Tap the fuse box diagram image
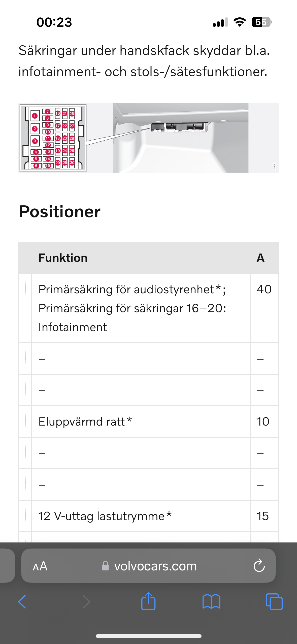This screenshot has width=297, height=644. click(53, 138)
